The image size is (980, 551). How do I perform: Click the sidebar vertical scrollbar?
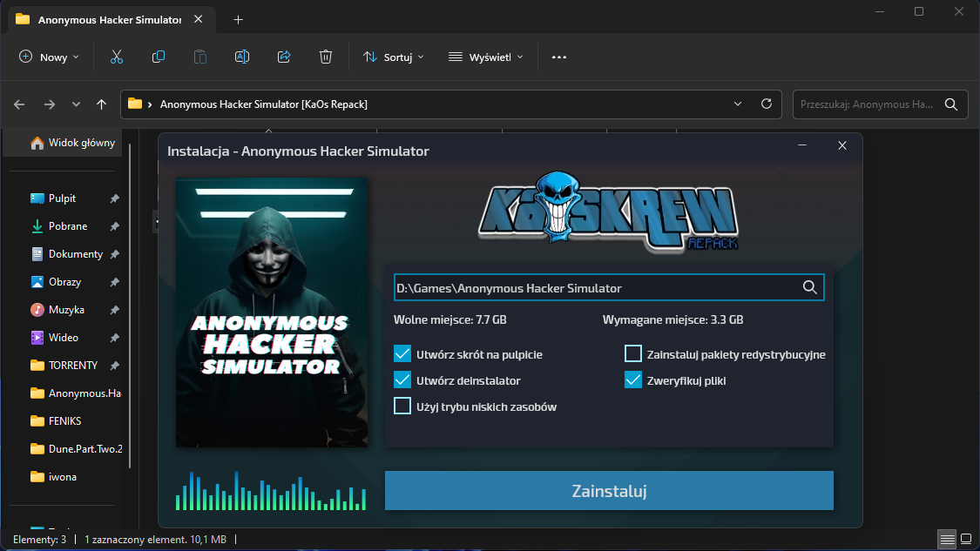click(130, 306)
